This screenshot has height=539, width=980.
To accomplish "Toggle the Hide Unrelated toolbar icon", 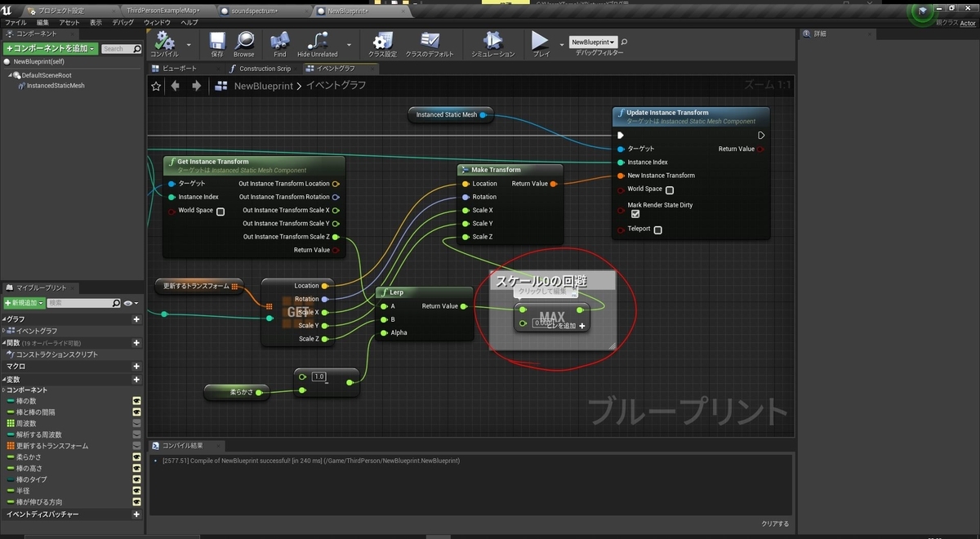I will click(317, 41).
